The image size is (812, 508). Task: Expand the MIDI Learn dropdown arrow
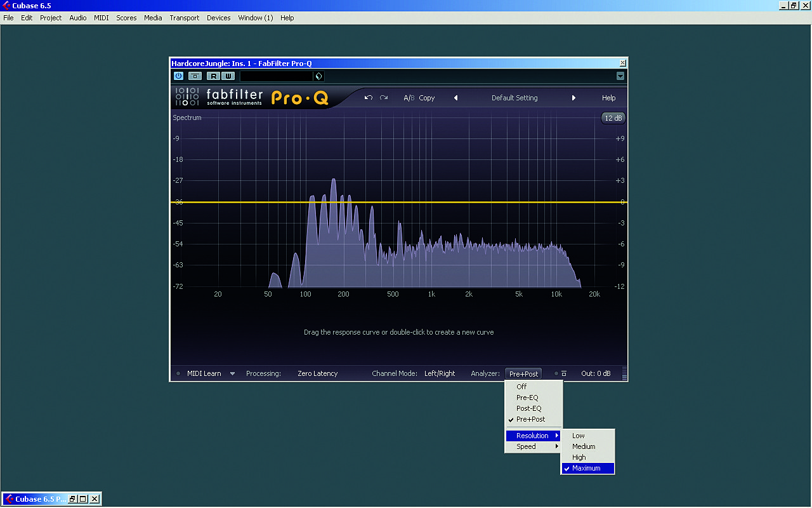[232, 373]
